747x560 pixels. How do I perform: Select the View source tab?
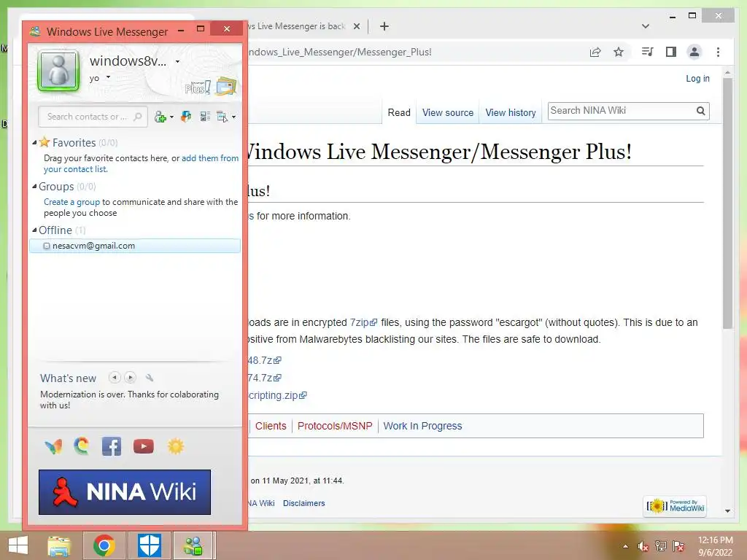click(448, 113)
